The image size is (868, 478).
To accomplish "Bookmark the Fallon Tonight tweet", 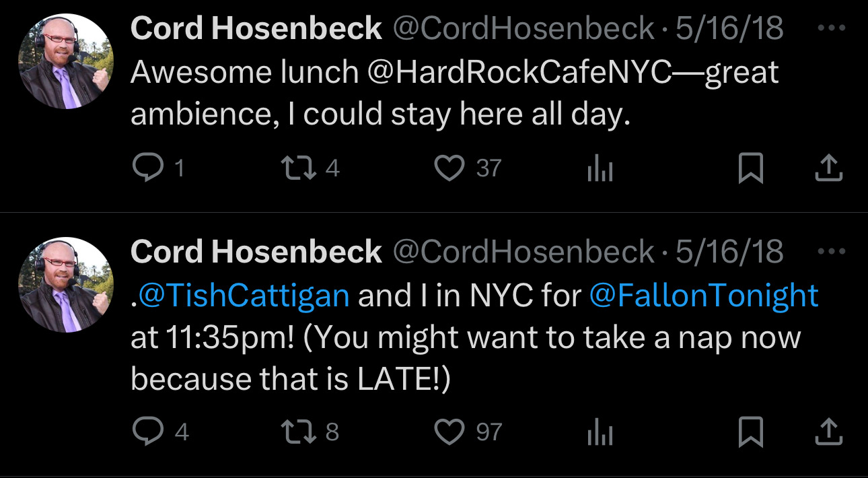I will click(x=751, y=432).
